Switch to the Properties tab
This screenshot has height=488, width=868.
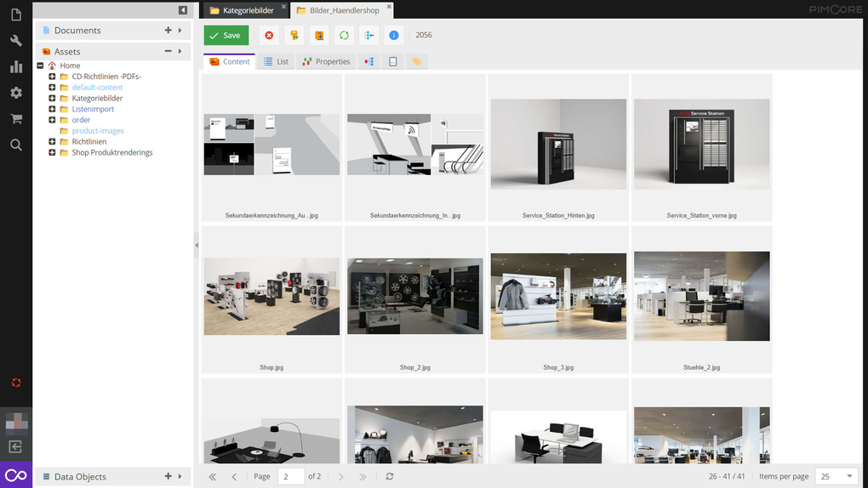[x=326, y=61]
